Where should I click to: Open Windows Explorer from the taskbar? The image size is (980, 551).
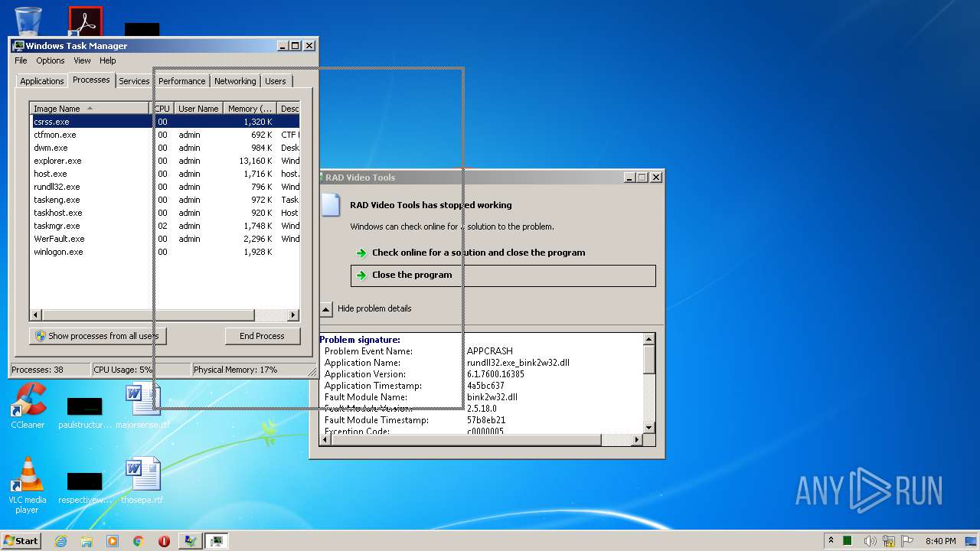pyautogui.click(x=87, y=541)
